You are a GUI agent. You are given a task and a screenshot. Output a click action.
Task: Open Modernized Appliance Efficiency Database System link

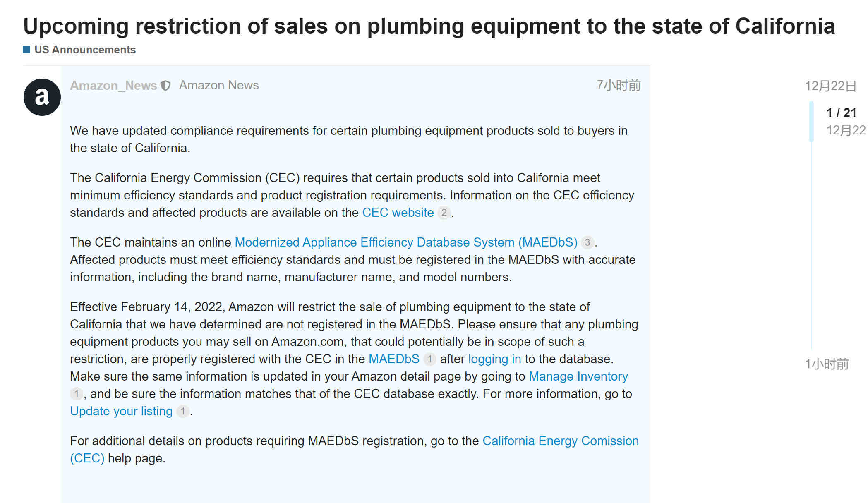[406, 242]
